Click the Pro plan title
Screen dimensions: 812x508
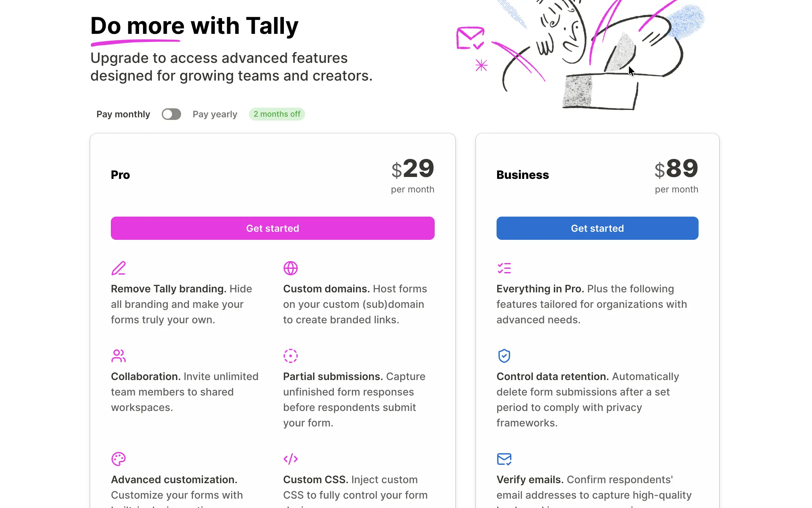(120, 175)
